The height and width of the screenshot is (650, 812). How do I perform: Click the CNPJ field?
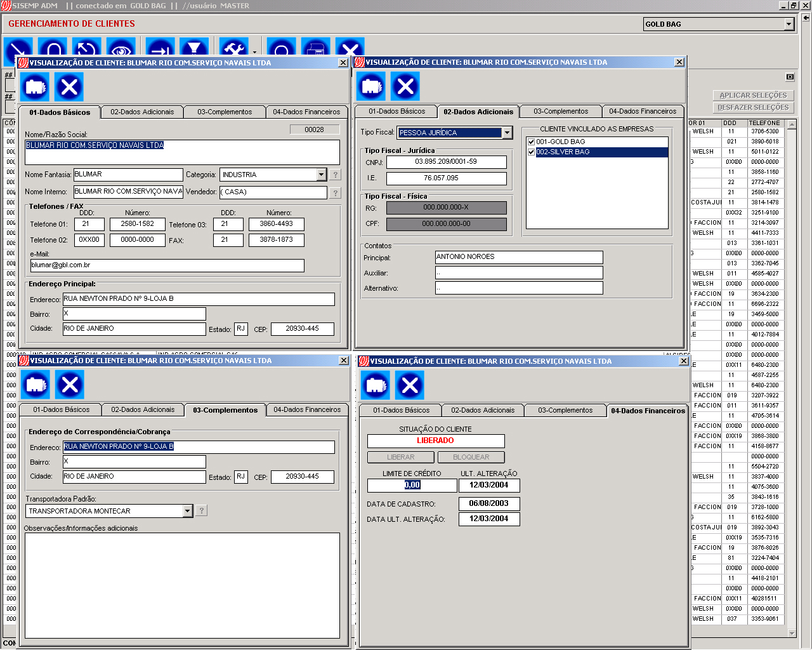447,162
